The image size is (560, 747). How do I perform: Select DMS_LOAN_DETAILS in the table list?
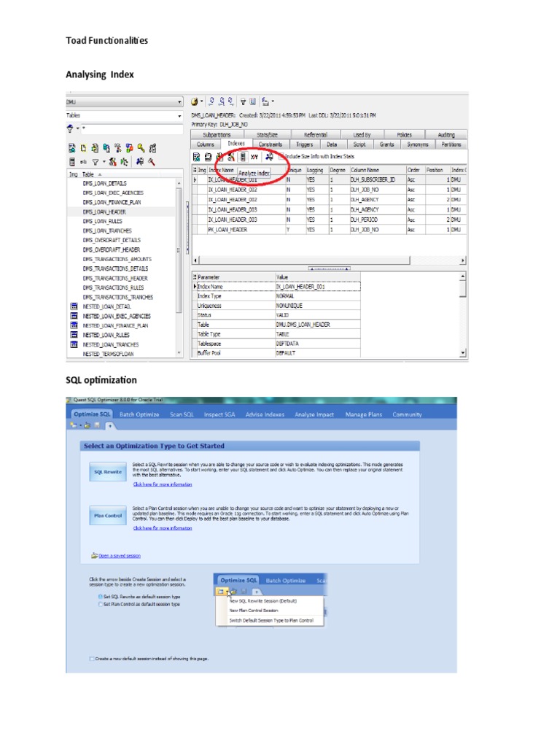[105, 183]
